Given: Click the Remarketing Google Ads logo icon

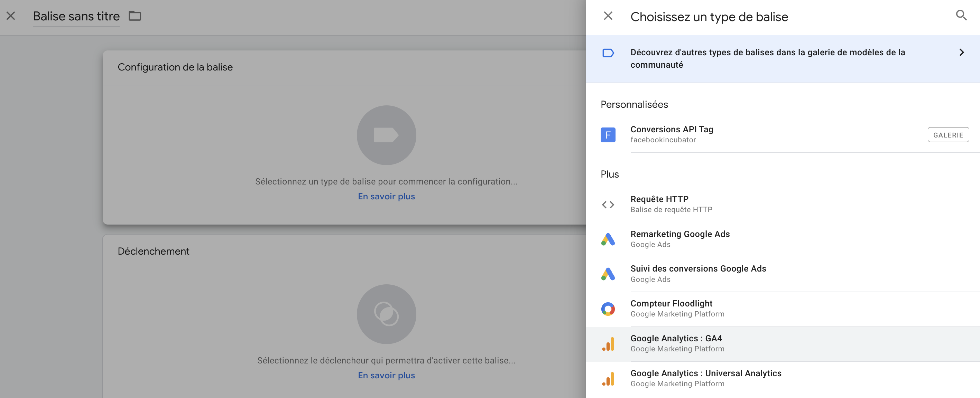Looking at the screenshot, I should [x=608, y=239].
